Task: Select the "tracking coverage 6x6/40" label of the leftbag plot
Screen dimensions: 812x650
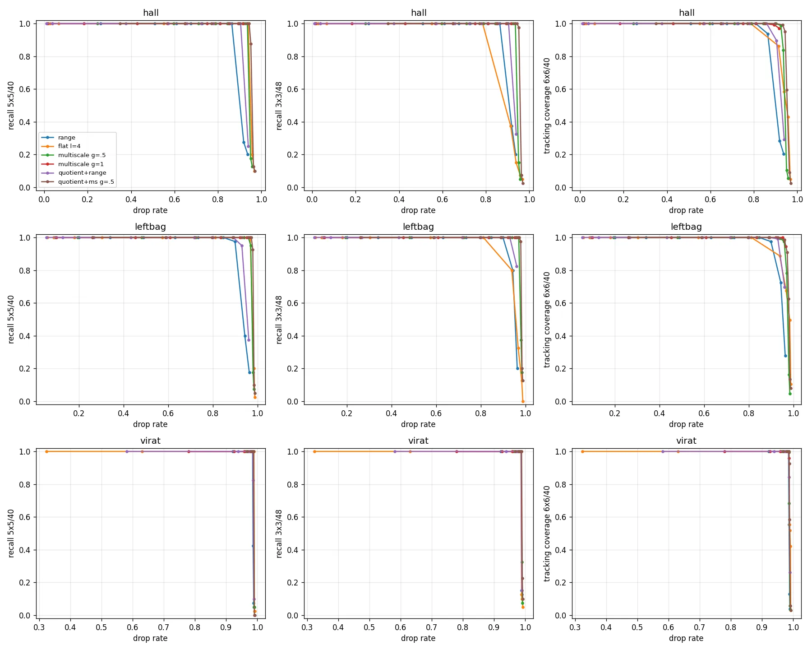Action: (x=547, y=320)
